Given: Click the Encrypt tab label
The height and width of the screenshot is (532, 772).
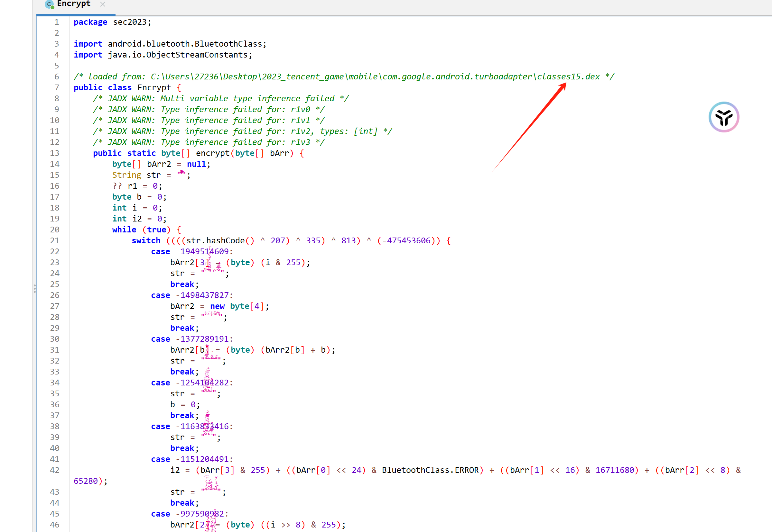Looking at the screenshot, I should pos(74,4).
